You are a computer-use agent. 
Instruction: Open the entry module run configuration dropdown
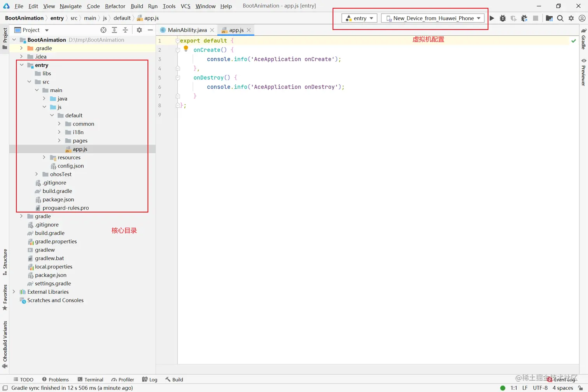pos(359,18)
